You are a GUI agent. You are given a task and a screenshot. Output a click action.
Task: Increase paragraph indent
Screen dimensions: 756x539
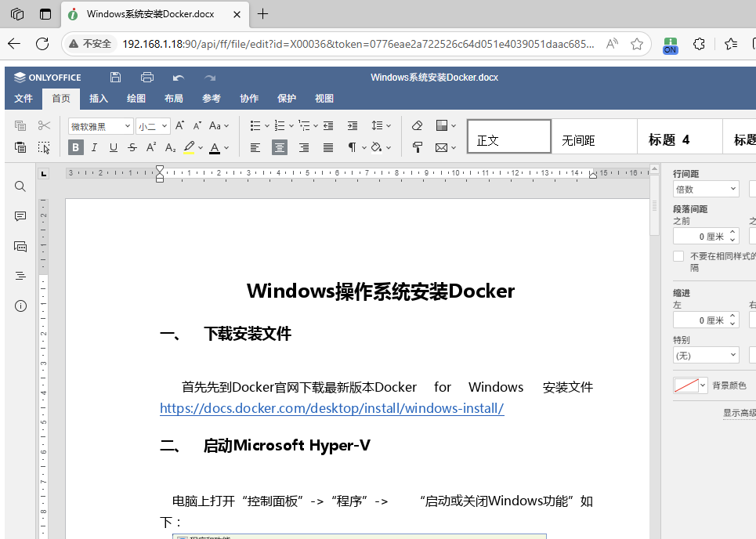pos(353,126)
